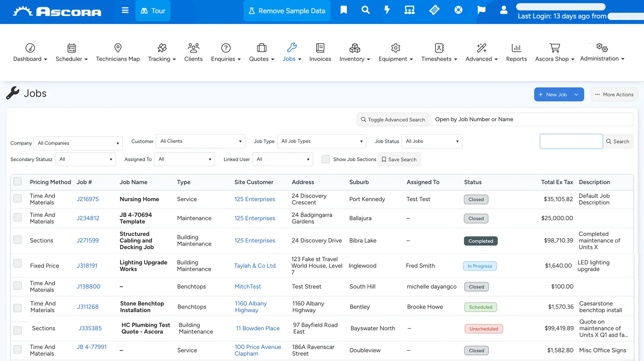Open Reports chart icon
The width and height of the screenshot is (644, 361).
click(x=516, y=48)
